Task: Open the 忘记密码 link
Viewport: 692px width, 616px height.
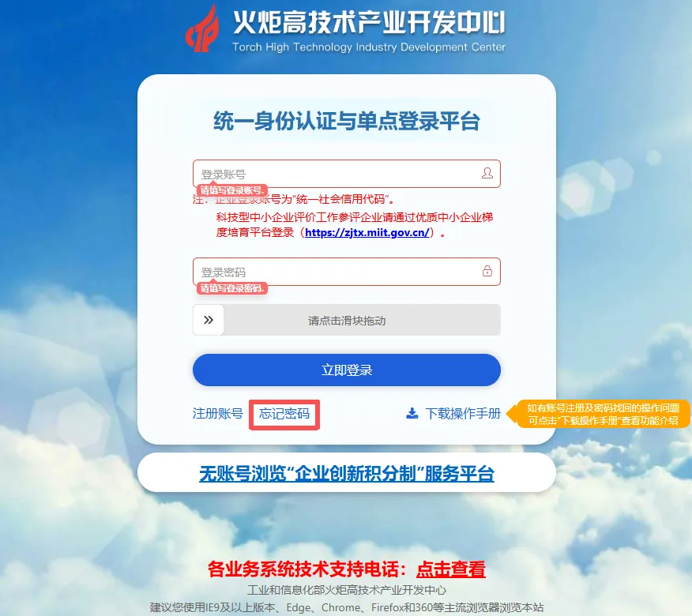Action: click(284, 414)
